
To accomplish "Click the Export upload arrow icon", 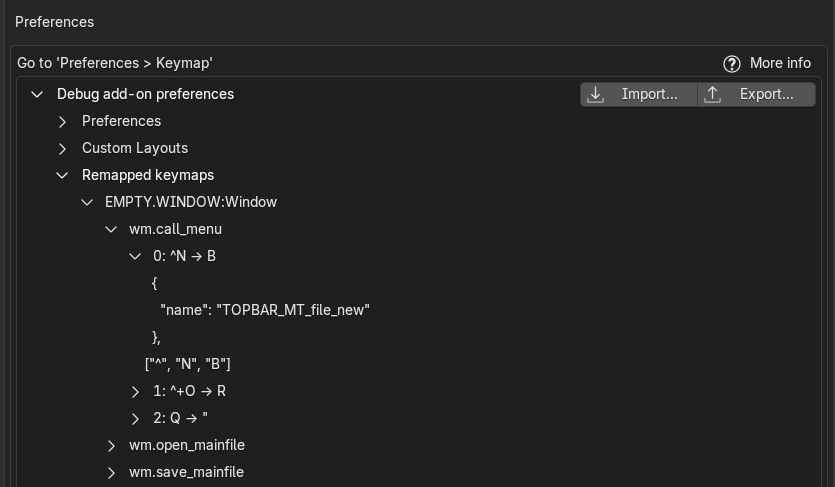I will click(x=713, y=95).
